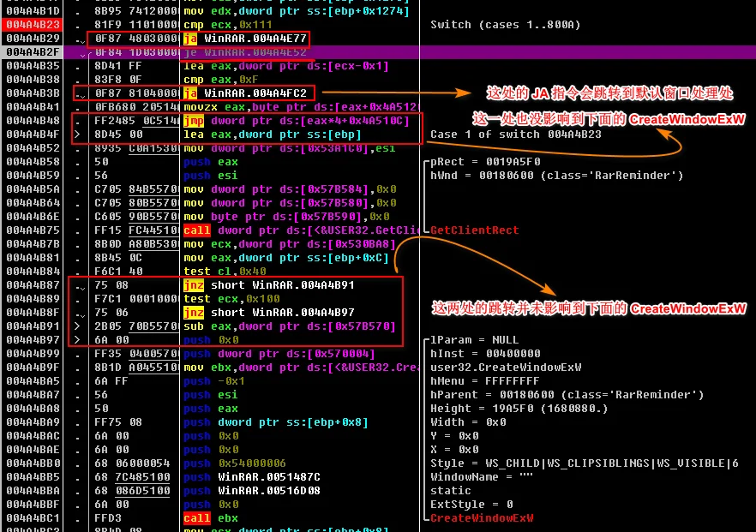Click jmp dword ptr ds:[eax*4+0x4A510C]
Image resolution: width=756 pixels, height=532 pixels.
[x=297, y=121]
